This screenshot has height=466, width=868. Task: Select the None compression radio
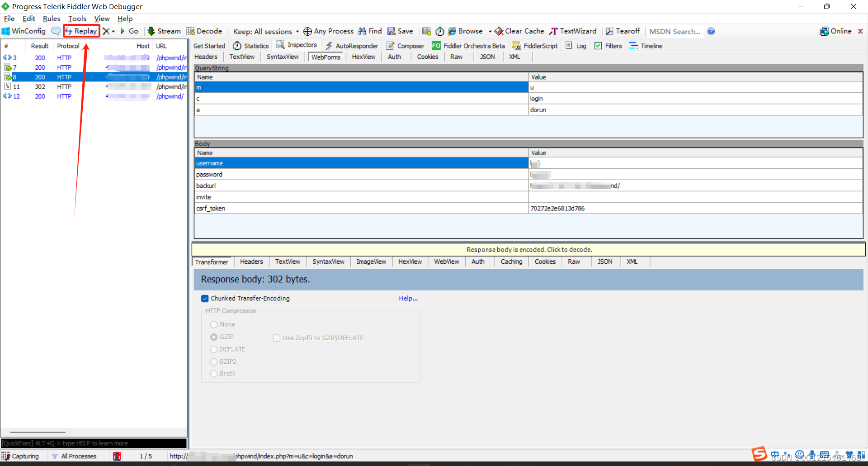[x=214, y=324]
